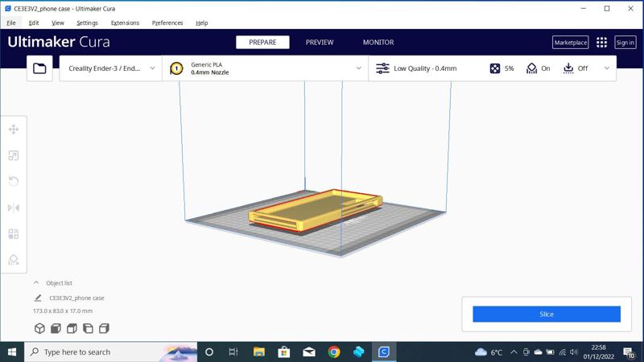Click the Low Quality - 0.4mm profile text
Viewport: 644px width, 362px height.
(x=425, y=68)
